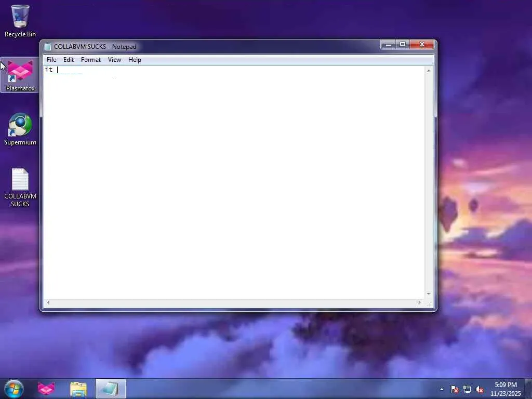The width and height of the screenshot is (532, 399).
Task: Click the horizontal scrollbar left arrow
Action: 48,302
